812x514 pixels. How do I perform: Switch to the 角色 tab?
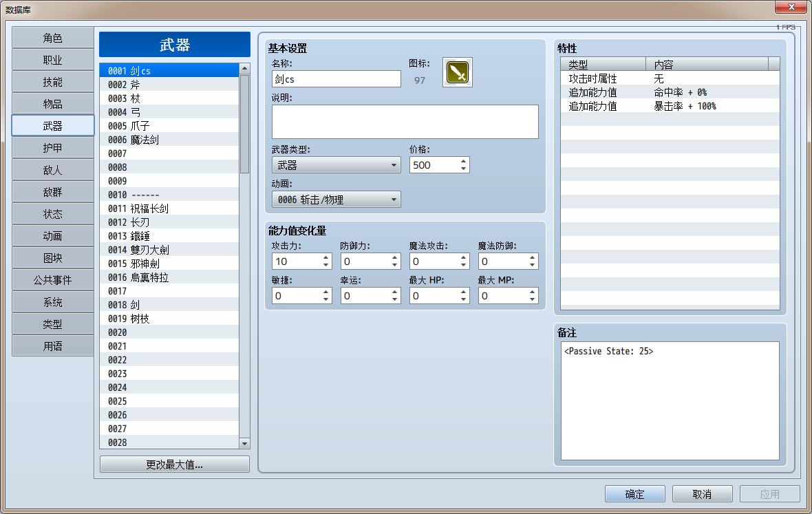pos(53,38)
